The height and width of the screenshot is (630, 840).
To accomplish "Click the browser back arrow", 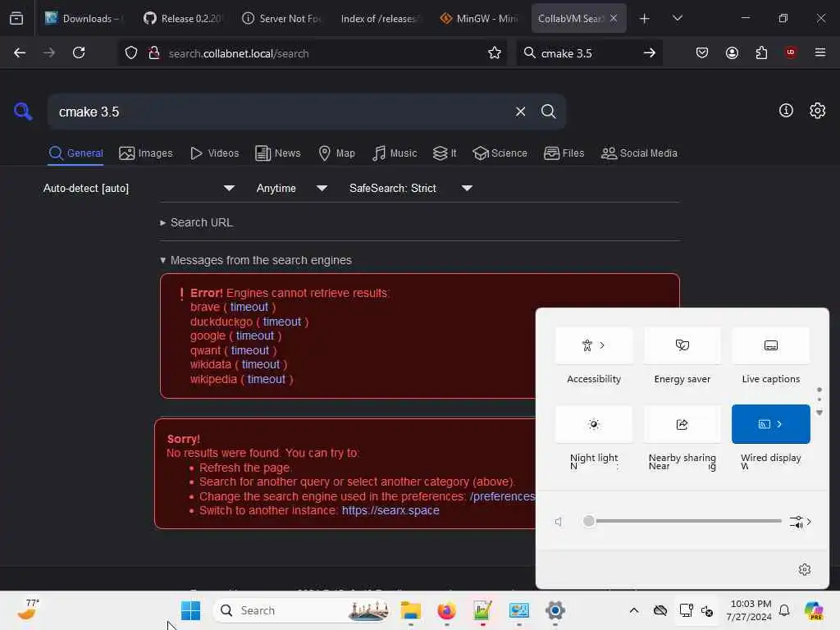I will click(20, 52).
